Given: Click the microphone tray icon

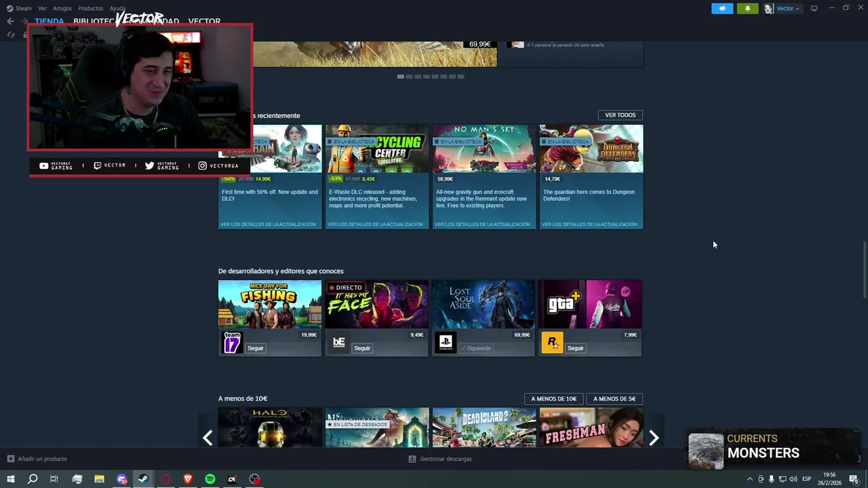Looking at the screenshot, I should pos(771,479).
